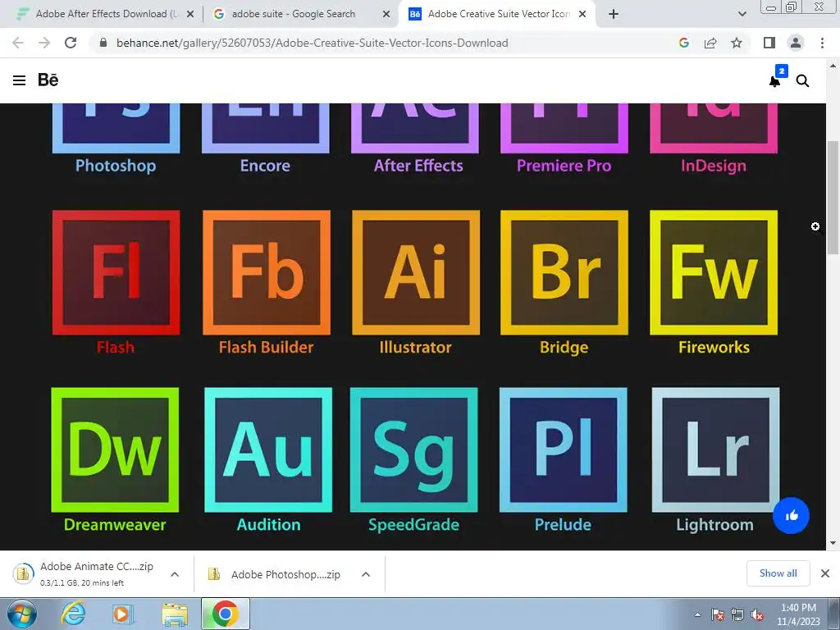
Task: Click the Adobe Animate CC zip download
Action: point(85,573)
